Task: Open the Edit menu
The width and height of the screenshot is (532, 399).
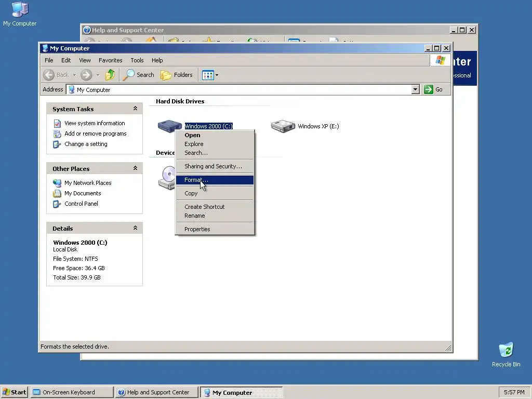Action: pyautogui.click(x=66, y=60)
